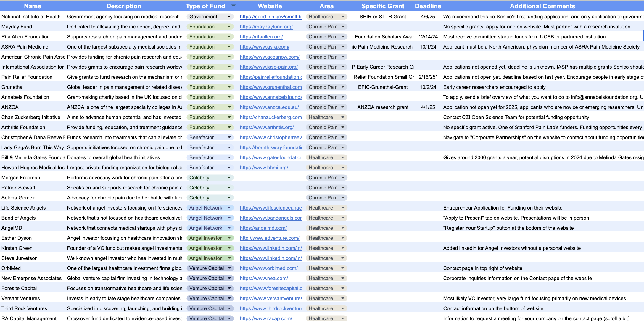644x325 pixels.
Task: Select the SBIR or STTR Grant cell
Action: pyautogui.click(x=383, y=17)
